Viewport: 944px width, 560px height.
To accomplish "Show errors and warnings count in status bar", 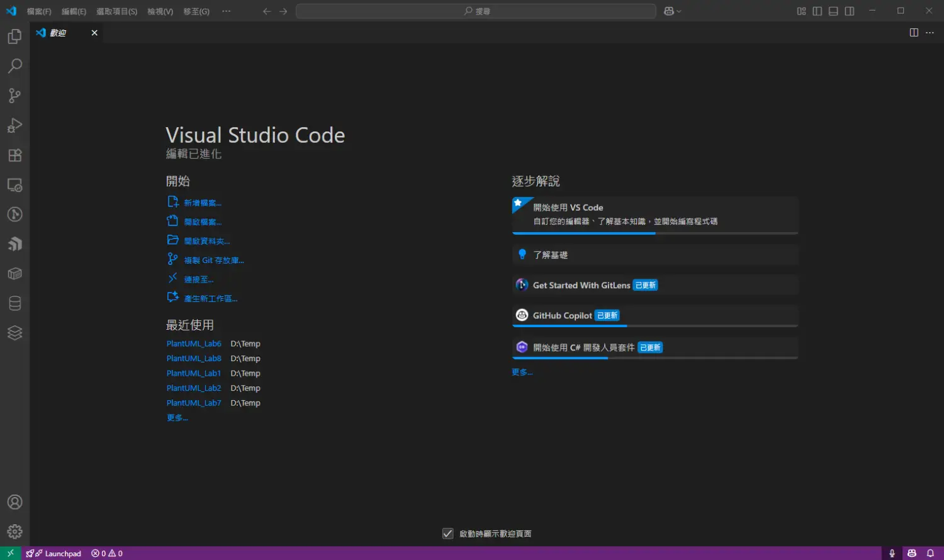I will [x=107, y=553].
